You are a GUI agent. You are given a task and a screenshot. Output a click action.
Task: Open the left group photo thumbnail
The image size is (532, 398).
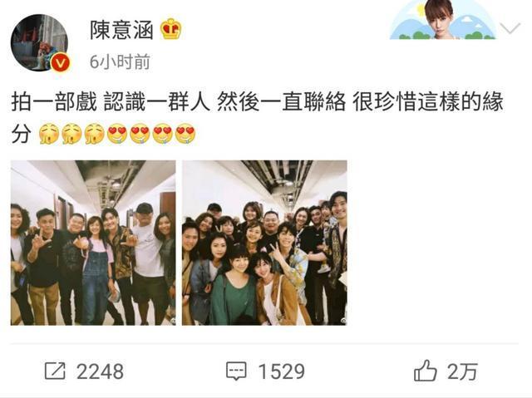coord(93,243)
